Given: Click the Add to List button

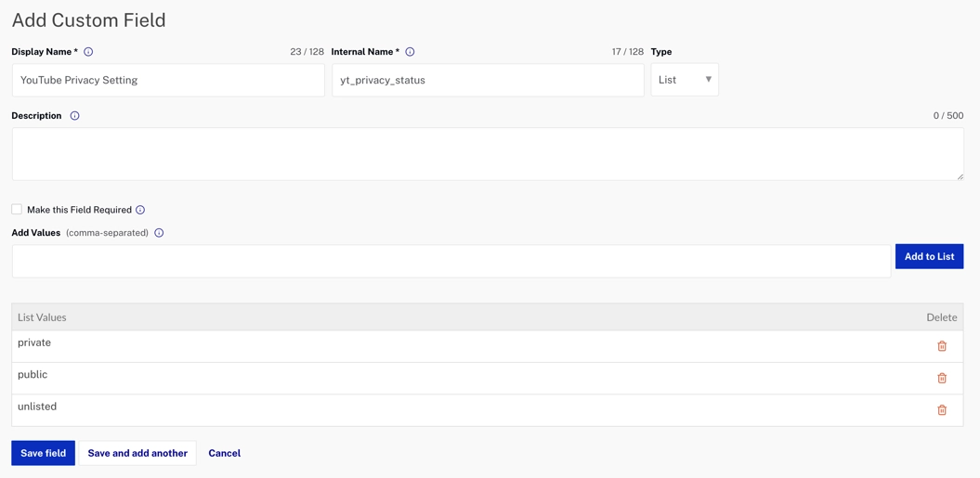Looking at the screenshot, I should coord(929,256).
